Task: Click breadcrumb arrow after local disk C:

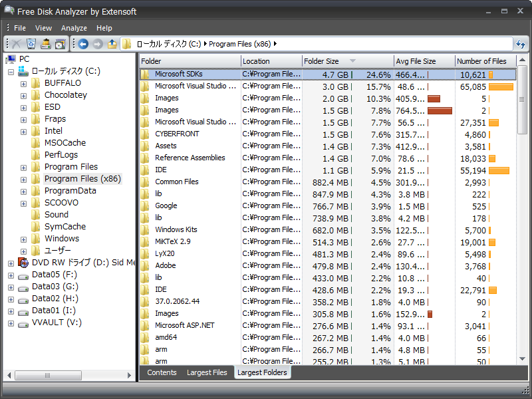Action: [205, 44]
